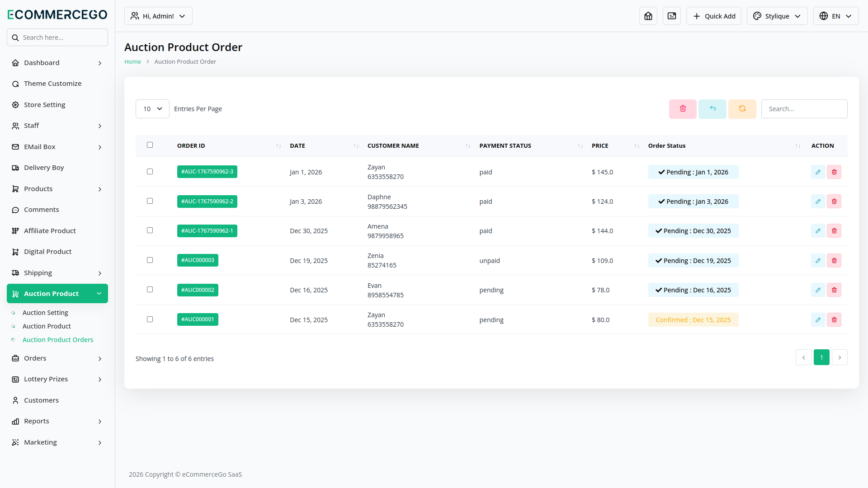Open Store Setting in sidebar
The height and width of the screenshot is (488, 868).
(x=57, y=105)
